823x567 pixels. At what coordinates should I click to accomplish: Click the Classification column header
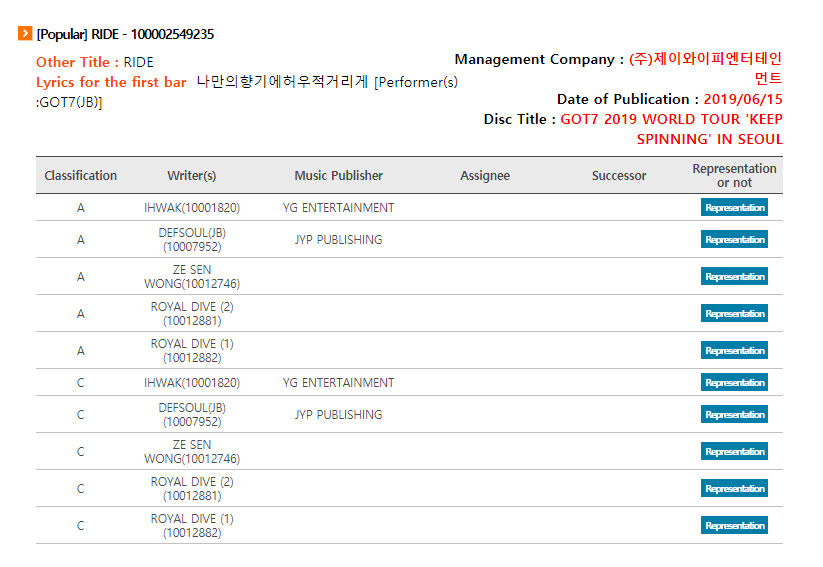[80, 175]
